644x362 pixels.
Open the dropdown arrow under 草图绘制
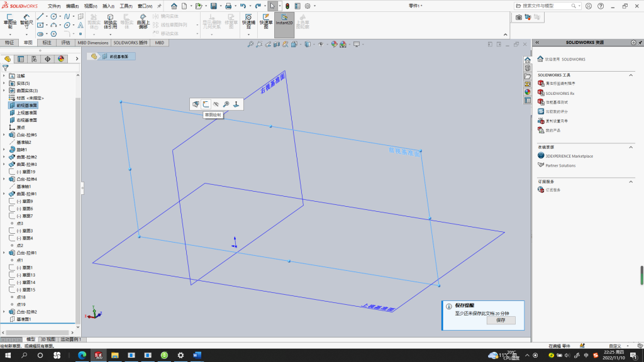click(x=10, y=35)
